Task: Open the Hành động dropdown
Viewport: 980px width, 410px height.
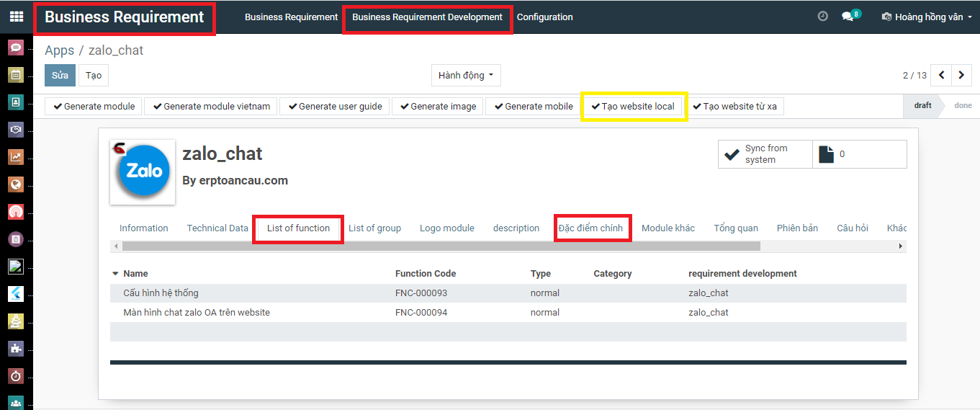Action: [466, 75]
